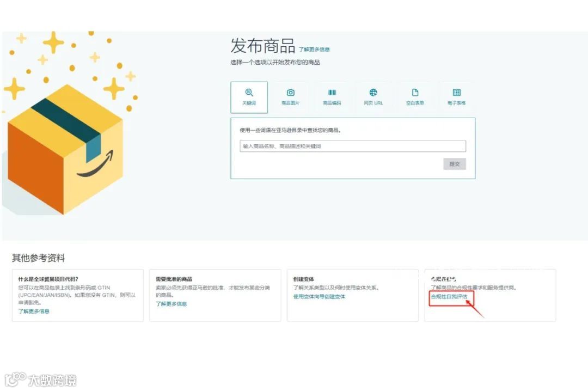Choose the 网页 URL globe tab

click(x=373, y=97)
